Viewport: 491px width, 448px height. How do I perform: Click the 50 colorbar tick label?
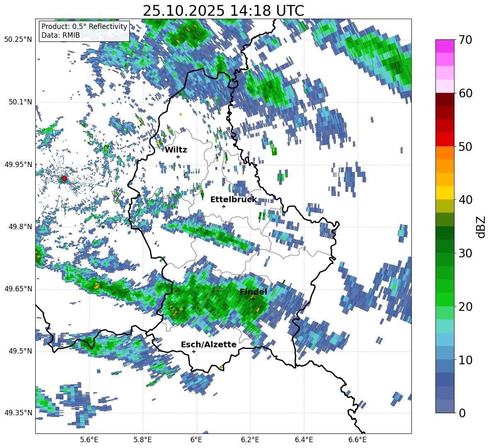pos(465,146)
